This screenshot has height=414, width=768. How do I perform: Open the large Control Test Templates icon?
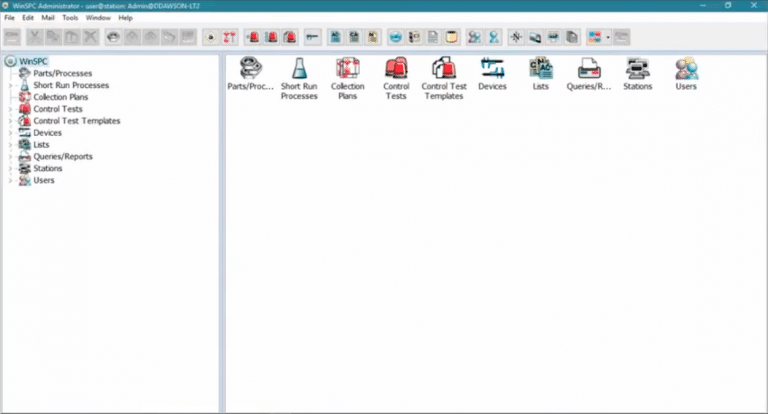[x=442, y=69]
